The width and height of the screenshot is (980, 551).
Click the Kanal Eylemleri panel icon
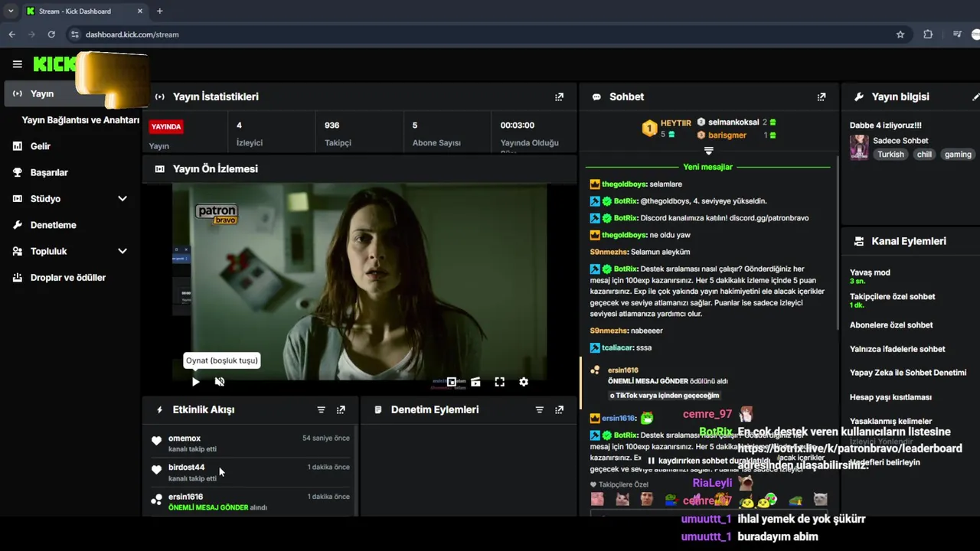click(x=859, y=241)
